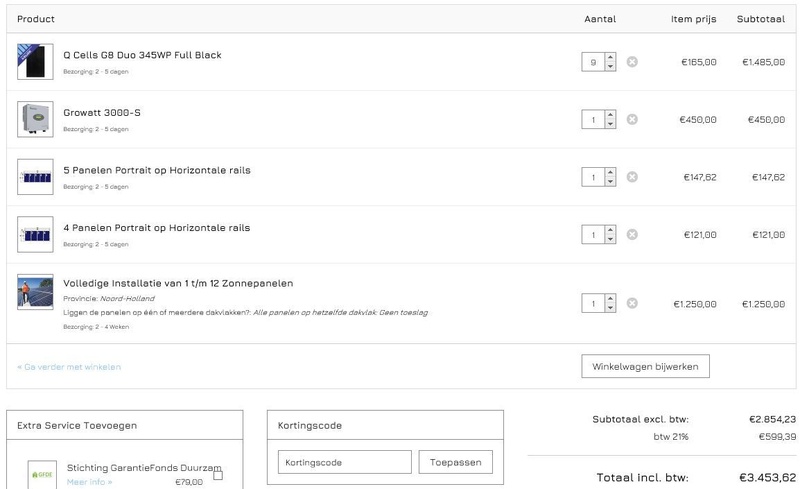
Task: Click the Extra Service Toevoegen heading
Action: (x=77, y=426)
